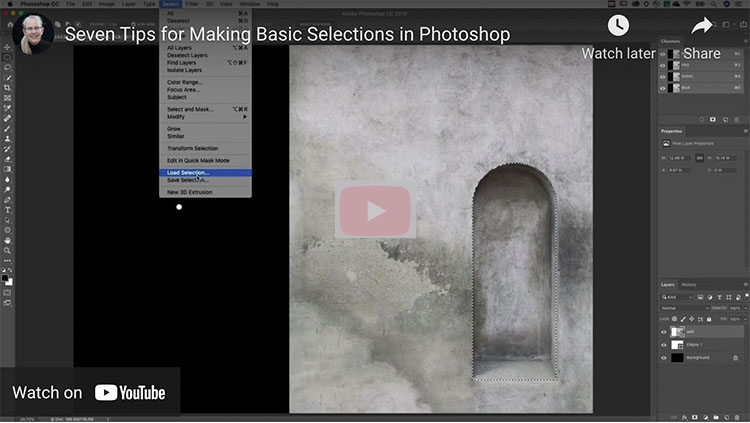
Task: Click the background color swatch
Action: 10,282
